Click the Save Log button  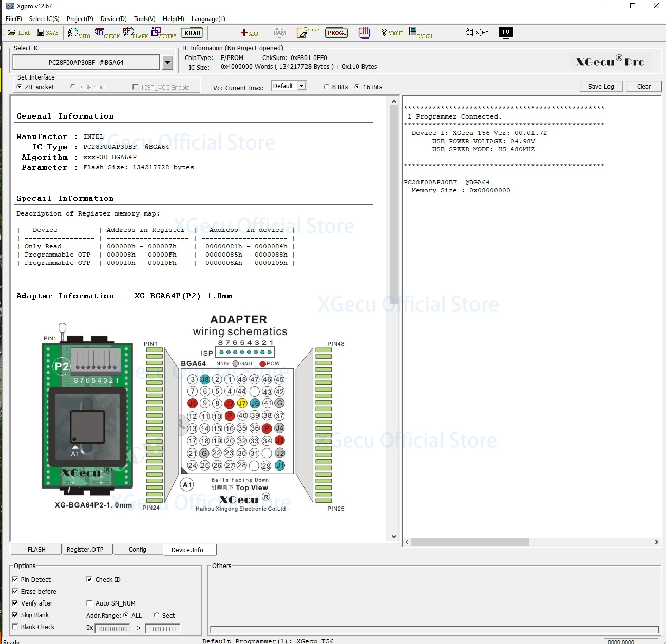coord(601,86)
